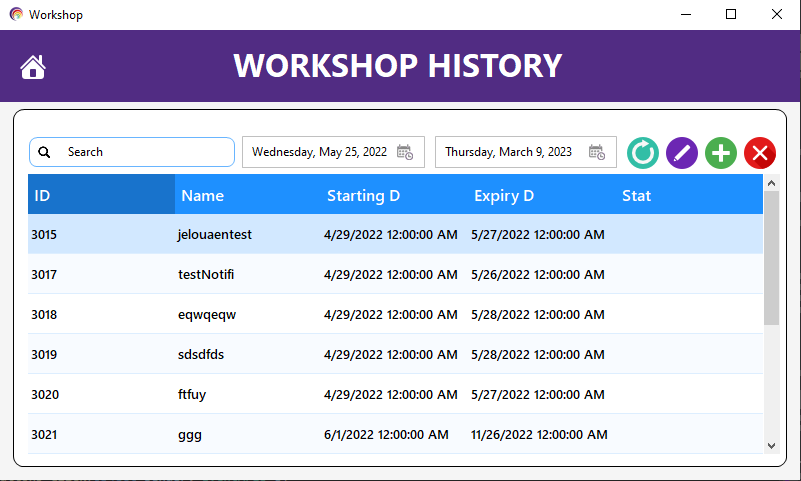The width and height of the screenshot is (801, 481).
Task: Click the red X delete icon
Action: point(760,153)
